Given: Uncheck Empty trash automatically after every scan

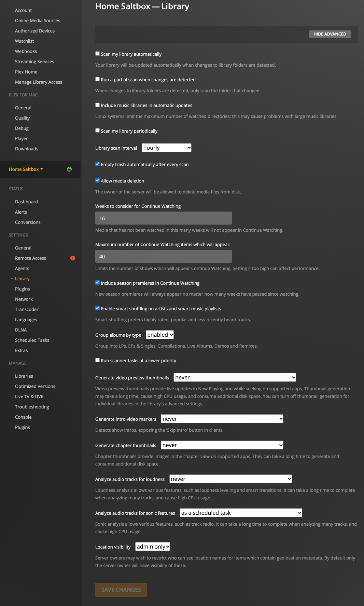Looking at the screenshot, I should click(98, 164).
